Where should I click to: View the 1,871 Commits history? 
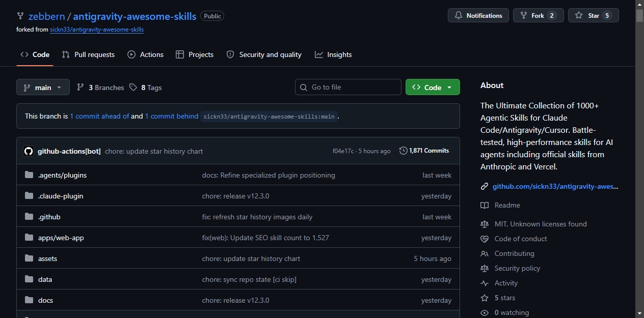point(424,151)
